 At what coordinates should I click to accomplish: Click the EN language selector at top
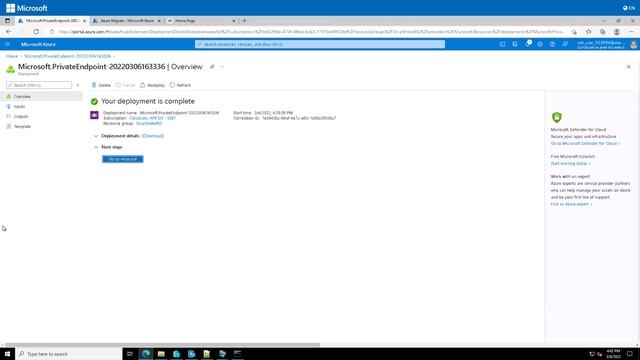click(629, 8)
